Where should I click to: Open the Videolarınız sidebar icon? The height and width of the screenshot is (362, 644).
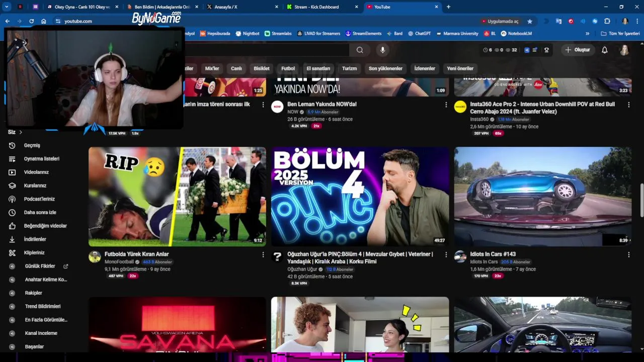[12, 172]
